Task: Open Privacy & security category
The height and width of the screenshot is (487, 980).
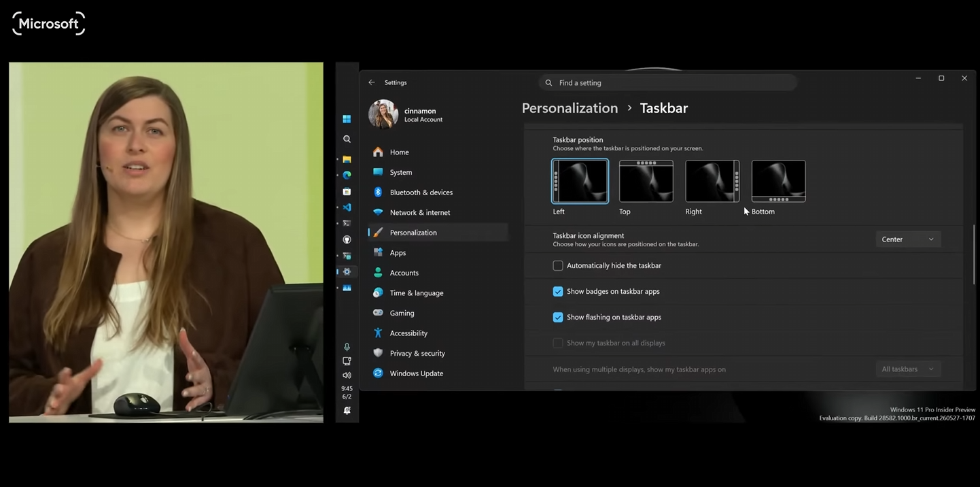Action: click(x=438, y=353)
